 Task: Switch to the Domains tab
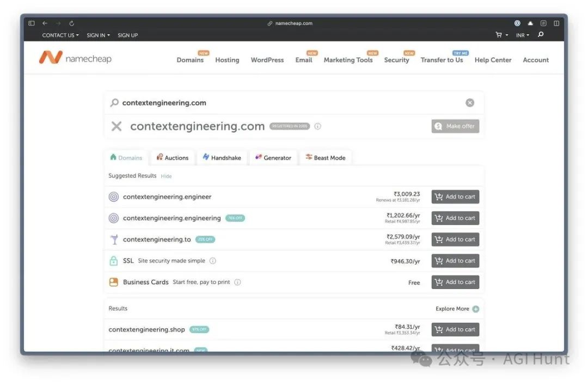[126, 158]
